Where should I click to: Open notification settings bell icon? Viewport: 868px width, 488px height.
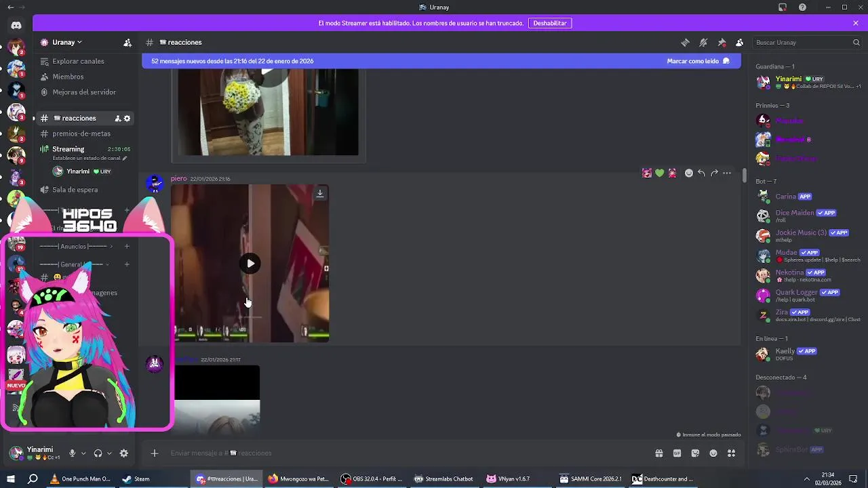pyautogui.click(x=703, y=42)
